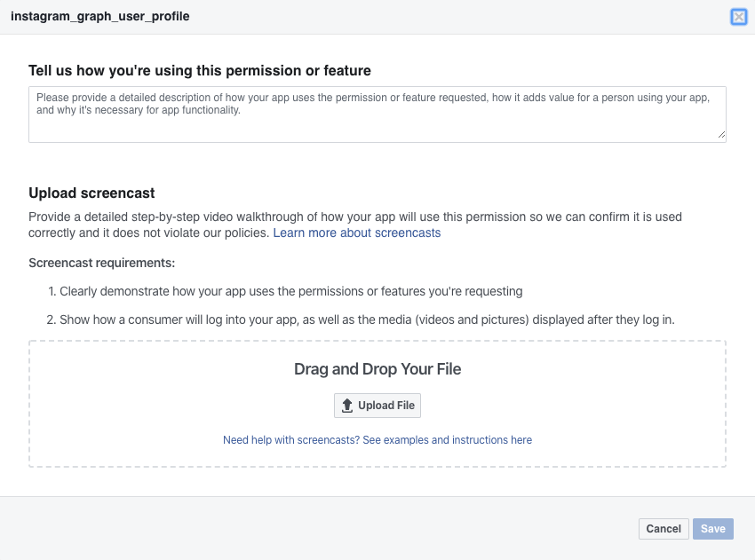The image size is (755, 560).
Task: Click the step-by-step video walkthrough paragraph
Action: [355, 225]
